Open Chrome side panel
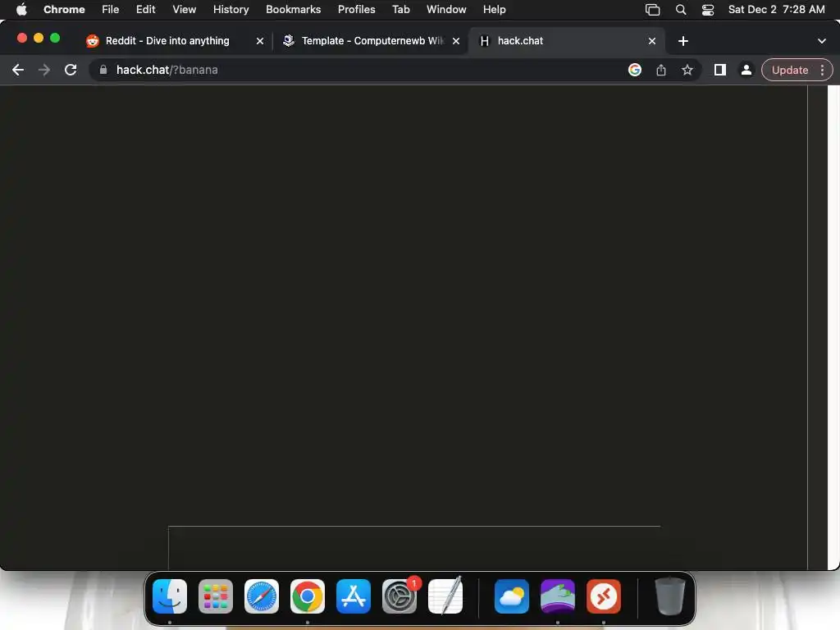 (x=720, y=70)
